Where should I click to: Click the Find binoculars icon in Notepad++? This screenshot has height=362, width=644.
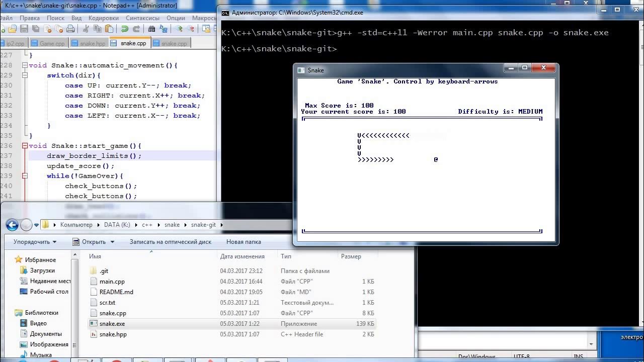151,29
